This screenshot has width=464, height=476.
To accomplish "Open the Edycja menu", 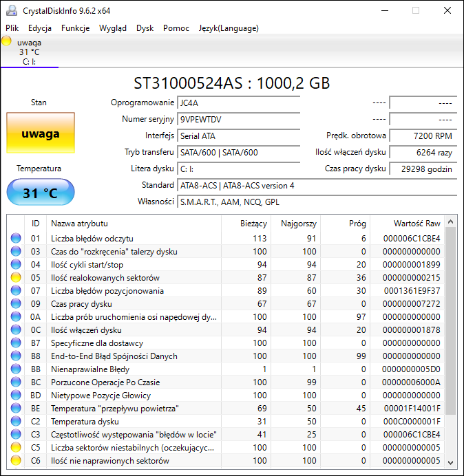I will pos(40,28).
